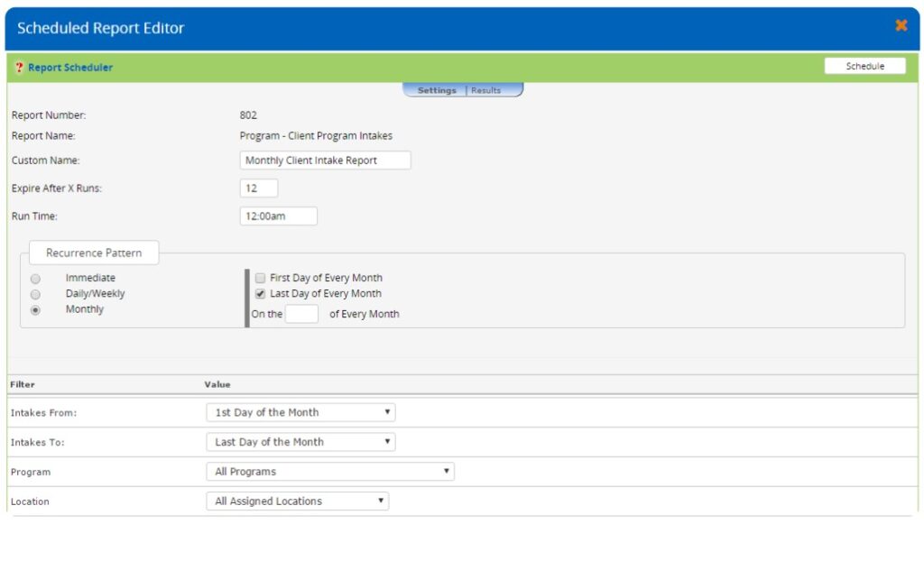
Task: Select the Settings tab
Action: point(437,90)
